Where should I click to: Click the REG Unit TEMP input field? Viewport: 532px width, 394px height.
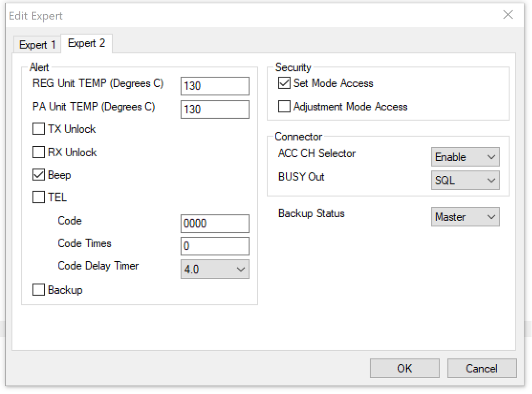pos(215,86)
